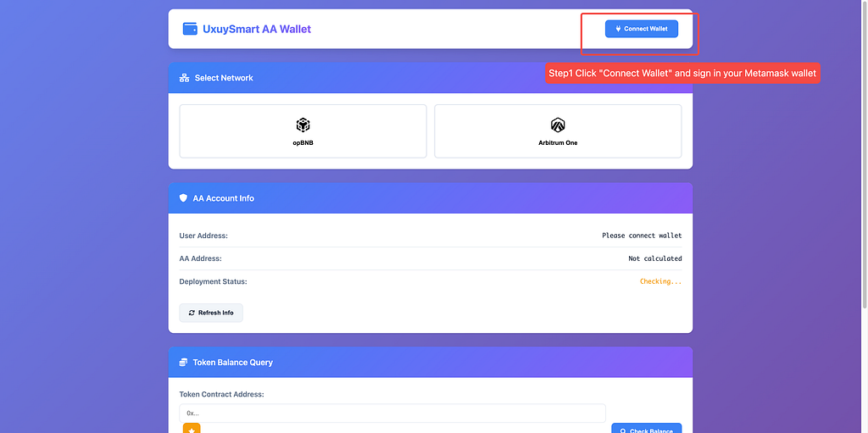Click the Refresh Info button

211,313
